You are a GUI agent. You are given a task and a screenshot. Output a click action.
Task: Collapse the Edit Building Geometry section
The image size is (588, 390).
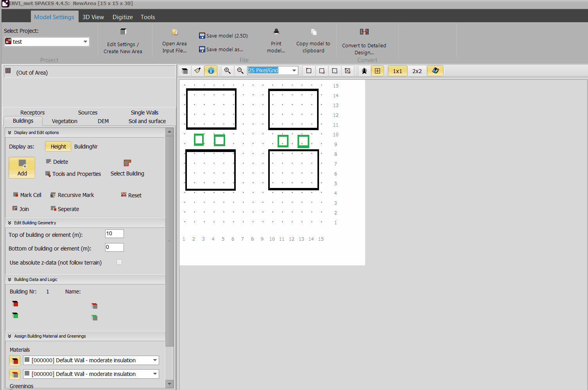pos(9,223)
